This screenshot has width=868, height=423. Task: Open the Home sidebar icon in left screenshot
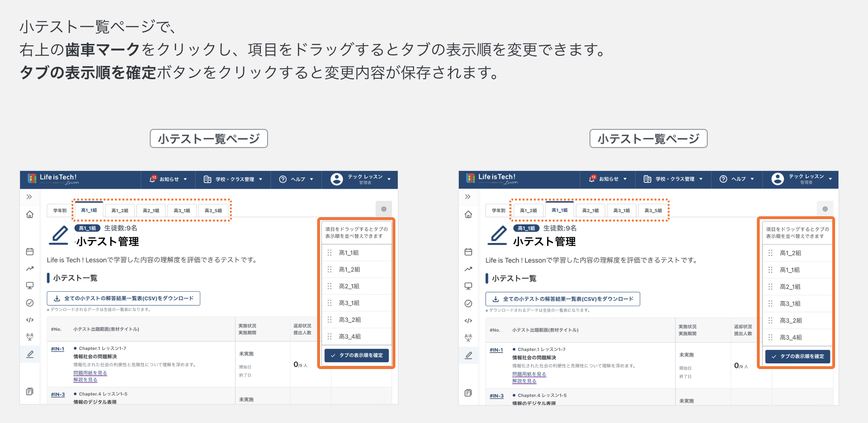(30, 214)
